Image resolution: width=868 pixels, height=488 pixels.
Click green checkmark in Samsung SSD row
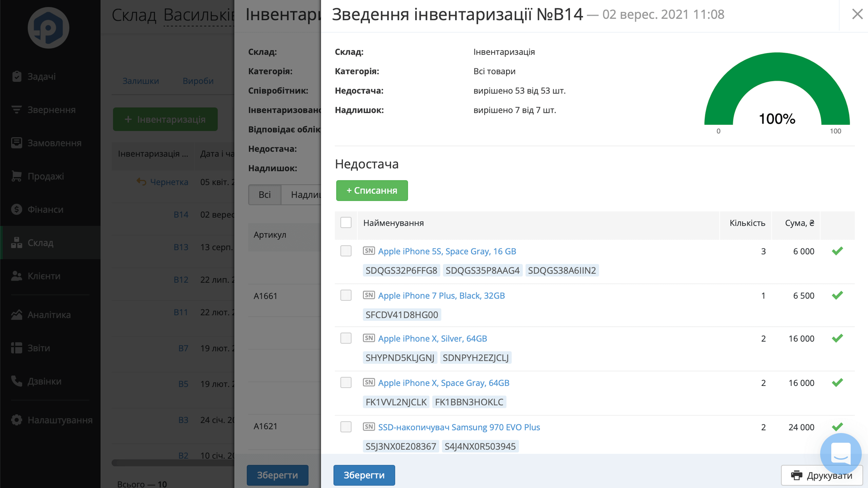pyautogui.click(x=837, y=427)
